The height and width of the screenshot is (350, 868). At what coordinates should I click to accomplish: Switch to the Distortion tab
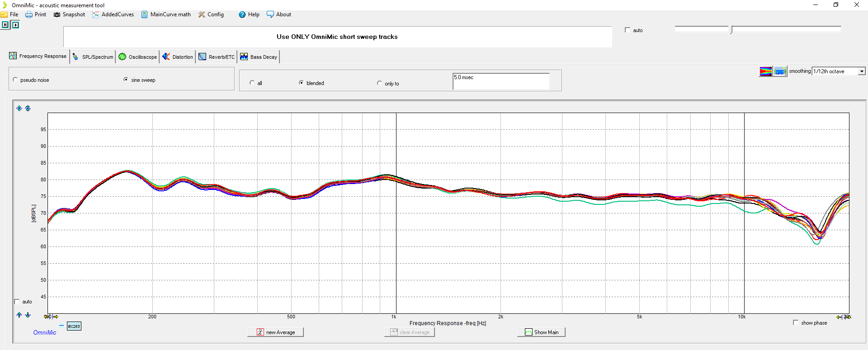coord(178,57)
